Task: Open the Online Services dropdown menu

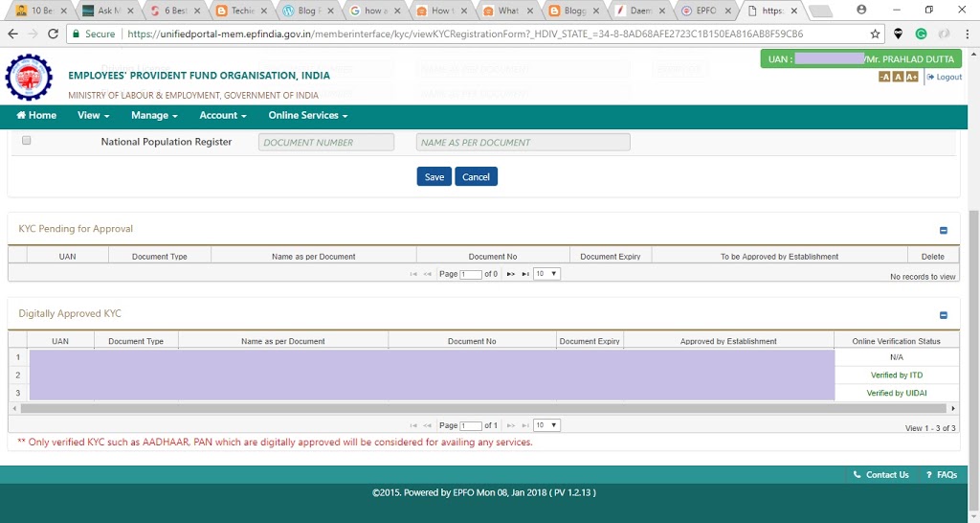Action: pyautogui.click(x=308, y=115)
